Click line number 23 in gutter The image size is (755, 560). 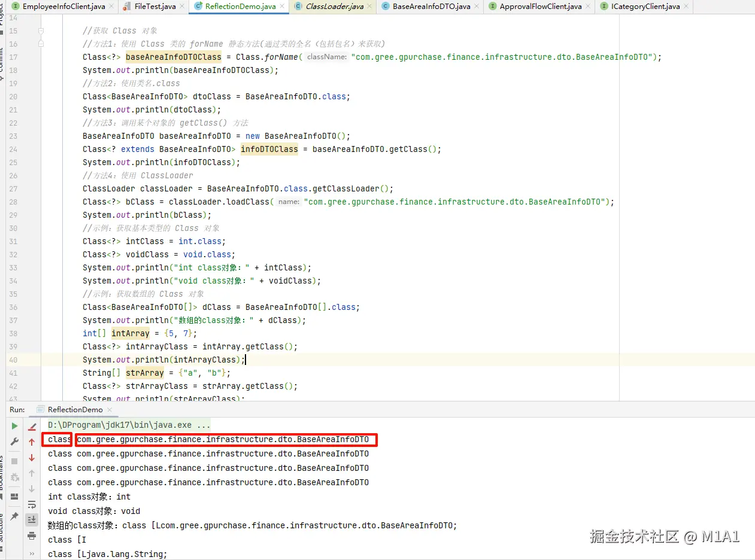pos(13,136)
